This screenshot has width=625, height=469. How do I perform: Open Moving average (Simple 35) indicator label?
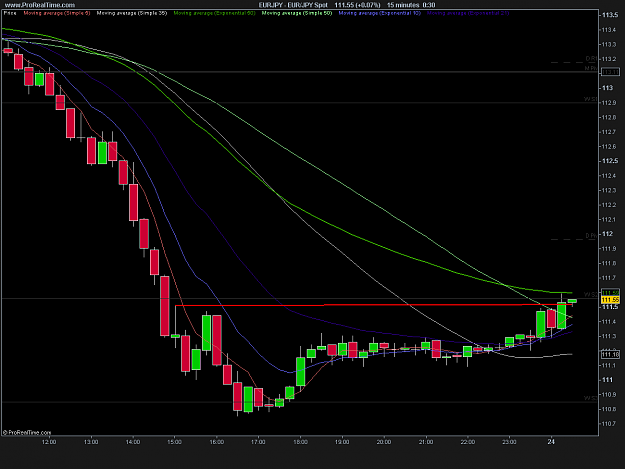132,13
